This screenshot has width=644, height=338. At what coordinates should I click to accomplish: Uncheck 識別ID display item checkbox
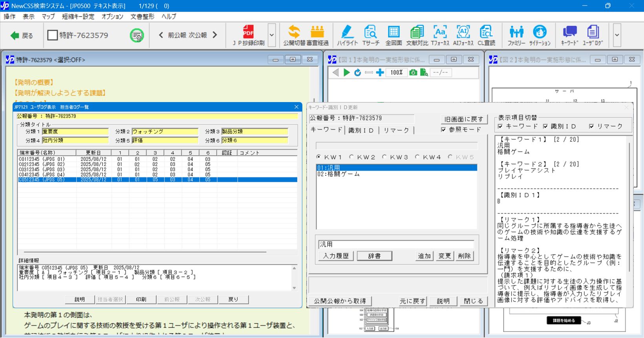click(x=545, y=126)
